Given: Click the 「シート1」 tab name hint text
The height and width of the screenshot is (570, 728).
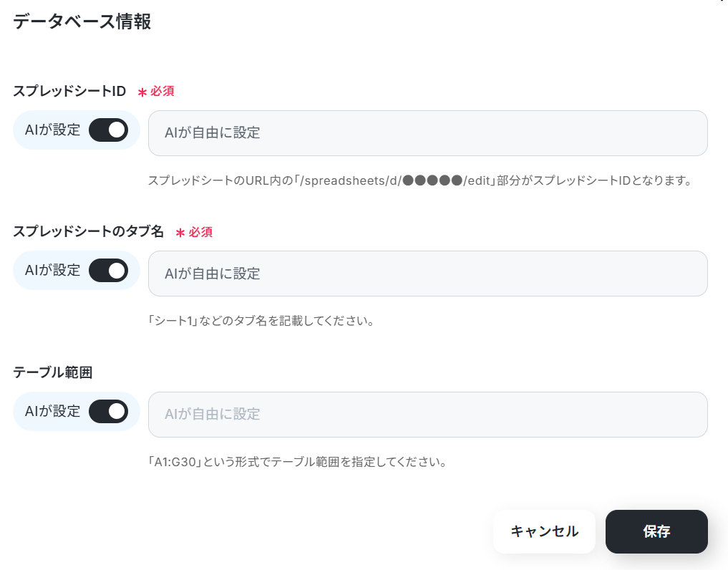Looking at the screenshot, I should click(x=261, y=321).
